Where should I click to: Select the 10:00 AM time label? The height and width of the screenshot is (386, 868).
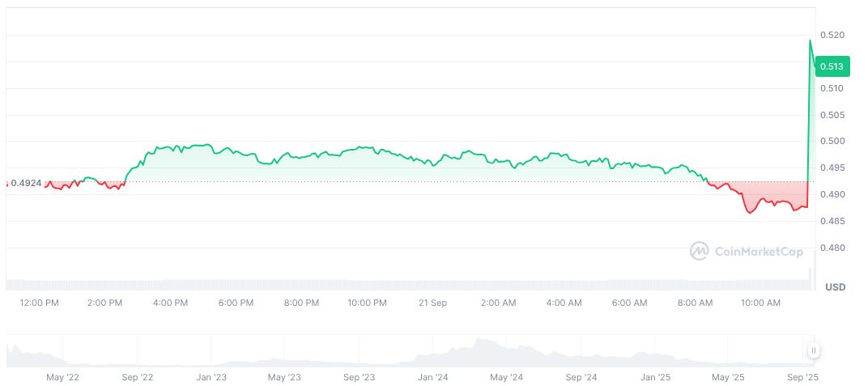760,303
